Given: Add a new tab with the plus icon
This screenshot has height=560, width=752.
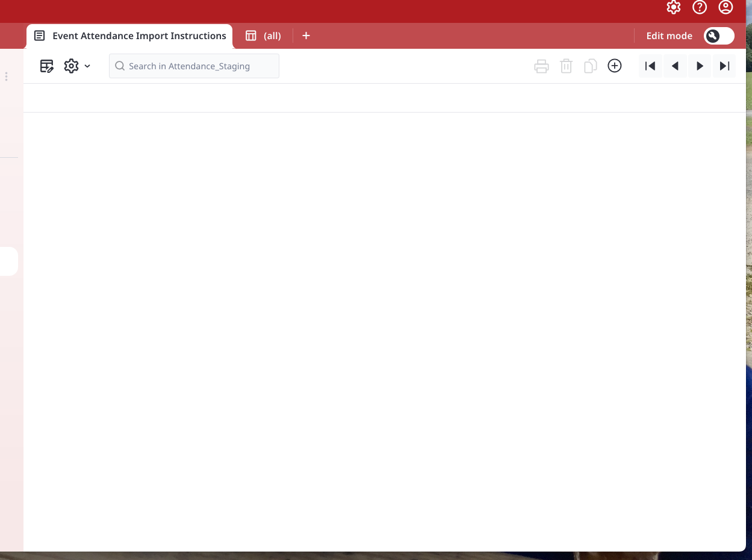Looking at the screenshot, I should tap(306, 36).
